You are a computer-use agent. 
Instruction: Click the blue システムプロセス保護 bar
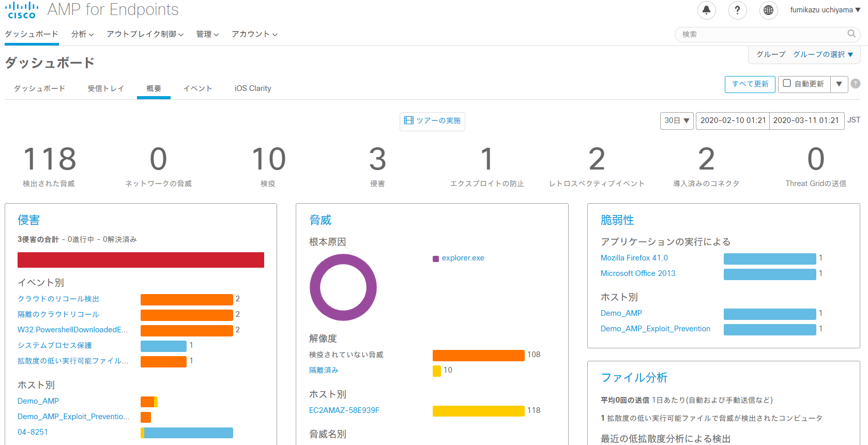pos(163,346)
